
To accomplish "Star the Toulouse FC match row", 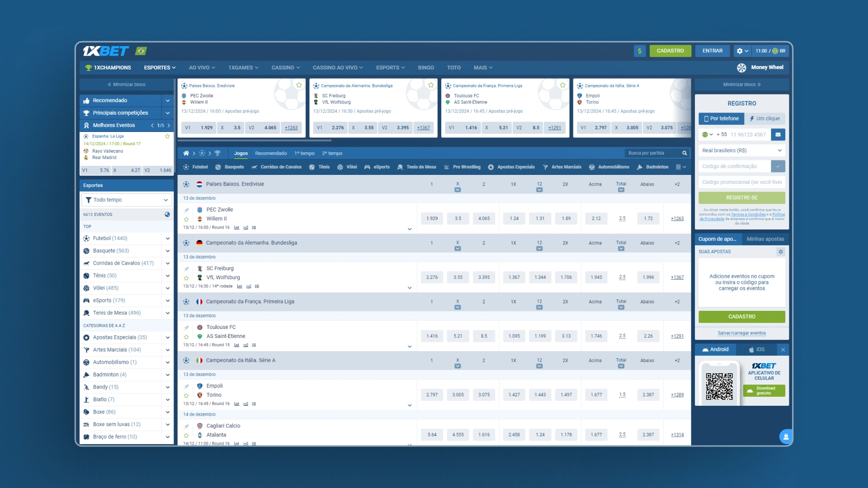I will pyautogui.click(x=186, y=337).
